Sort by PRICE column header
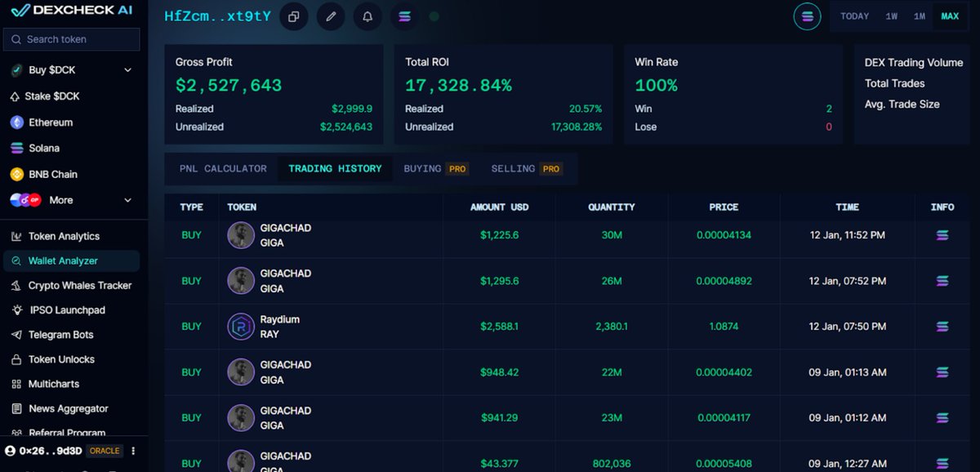Screen dimensions: 980x472 pos(724,207)
